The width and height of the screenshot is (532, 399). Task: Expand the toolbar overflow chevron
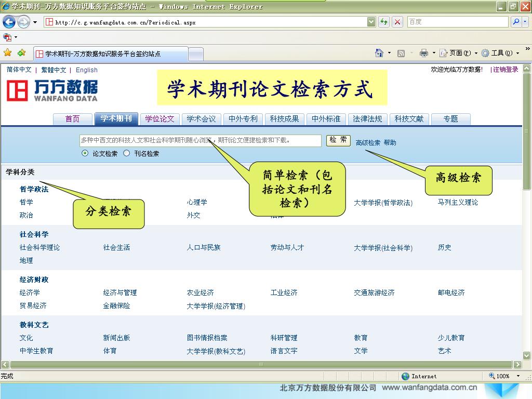click(x=528, y=49)
